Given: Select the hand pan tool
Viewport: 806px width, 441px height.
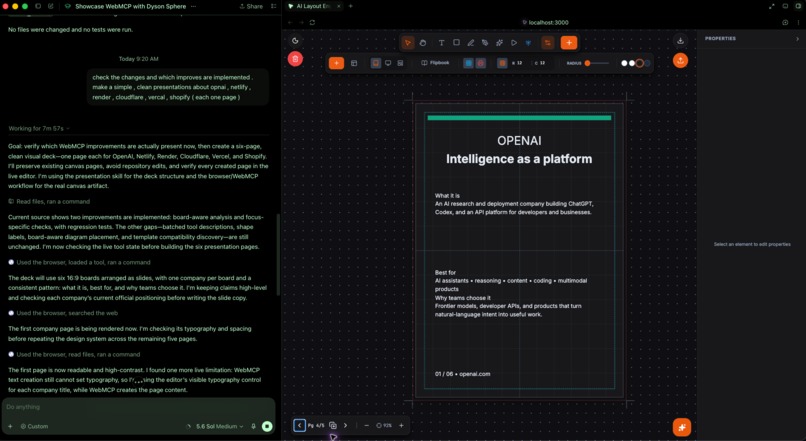Looking at the screenshot, I should coord(423,43).
